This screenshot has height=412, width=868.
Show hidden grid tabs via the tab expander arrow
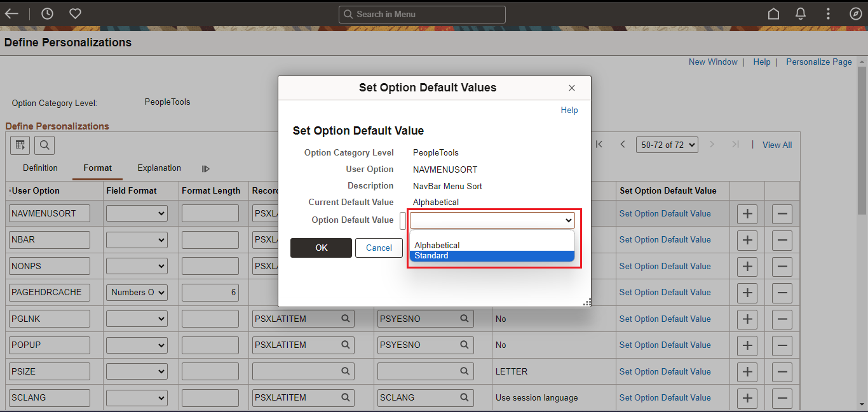coord(205,168)
